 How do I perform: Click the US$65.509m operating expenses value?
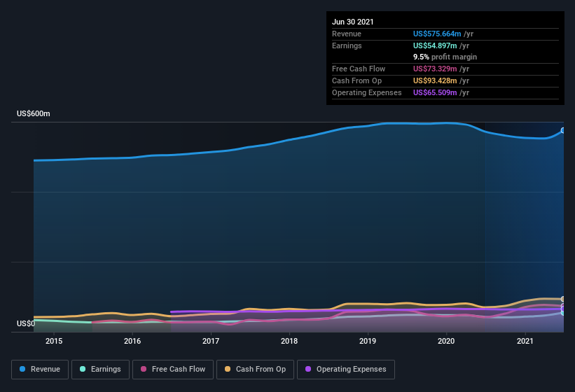[435, 92]
